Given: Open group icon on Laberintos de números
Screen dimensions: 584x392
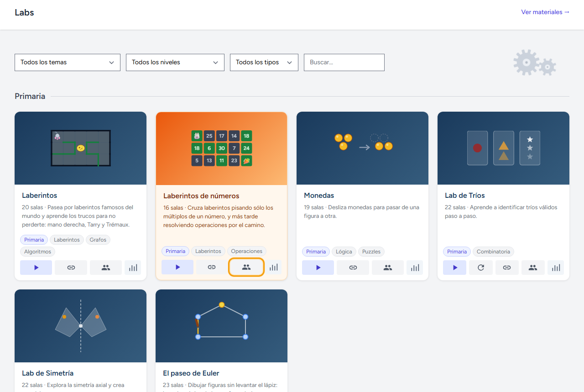Looking at the screenshot, I should (246, 267).
